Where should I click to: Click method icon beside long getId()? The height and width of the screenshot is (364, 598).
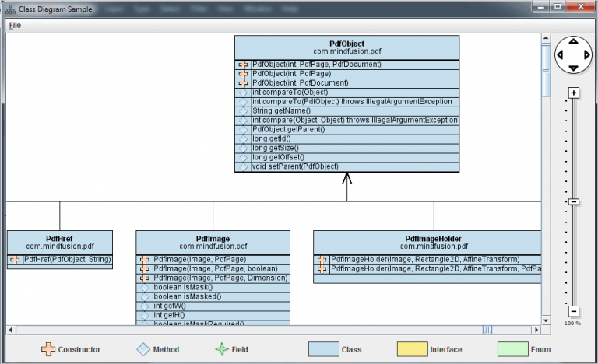pos(243,139)
